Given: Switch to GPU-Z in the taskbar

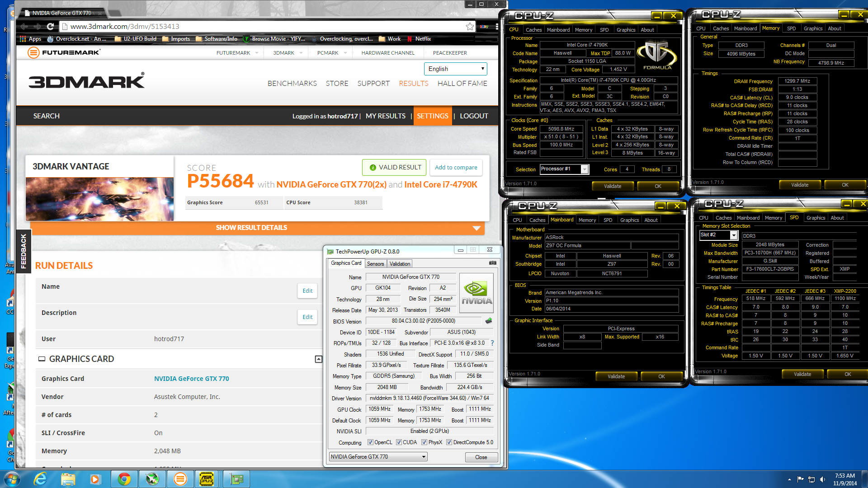Looking at the screenshot, I should (236, 479).
